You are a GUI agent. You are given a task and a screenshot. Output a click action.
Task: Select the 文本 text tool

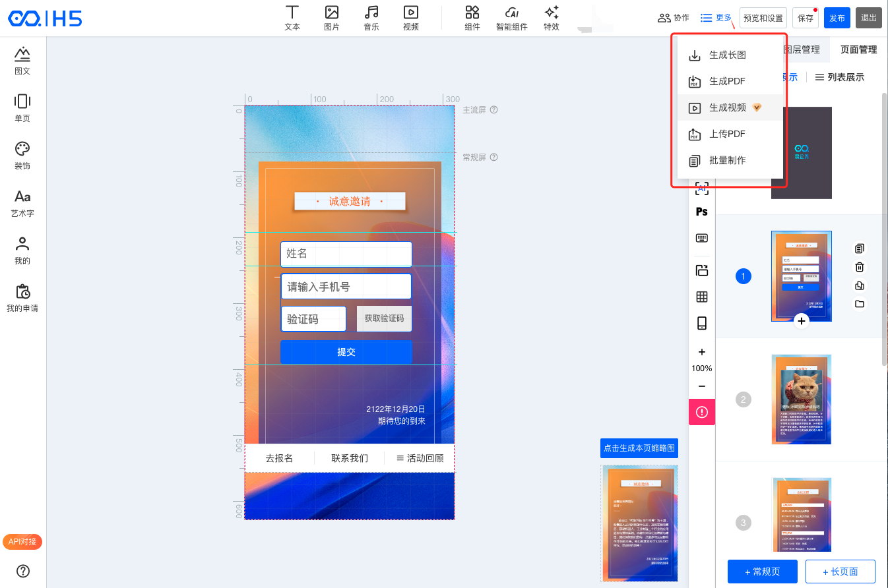(x=292, y=18)
